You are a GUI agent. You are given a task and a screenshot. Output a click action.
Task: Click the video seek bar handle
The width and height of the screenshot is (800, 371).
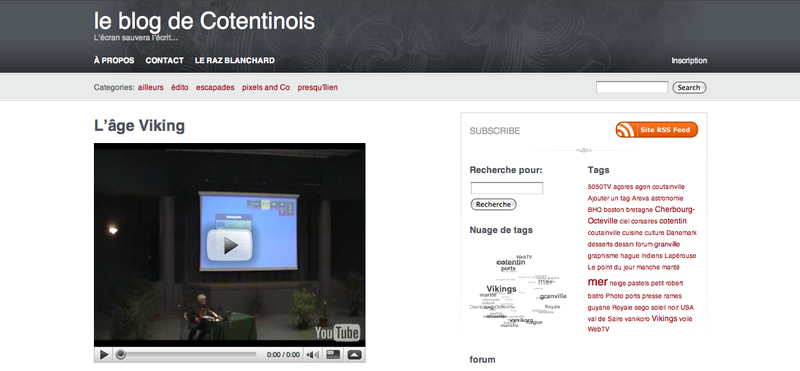[120, 355]
